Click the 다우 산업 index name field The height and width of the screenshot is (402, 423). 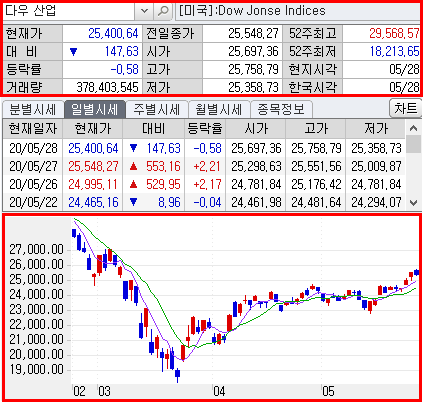click(69, 11)
